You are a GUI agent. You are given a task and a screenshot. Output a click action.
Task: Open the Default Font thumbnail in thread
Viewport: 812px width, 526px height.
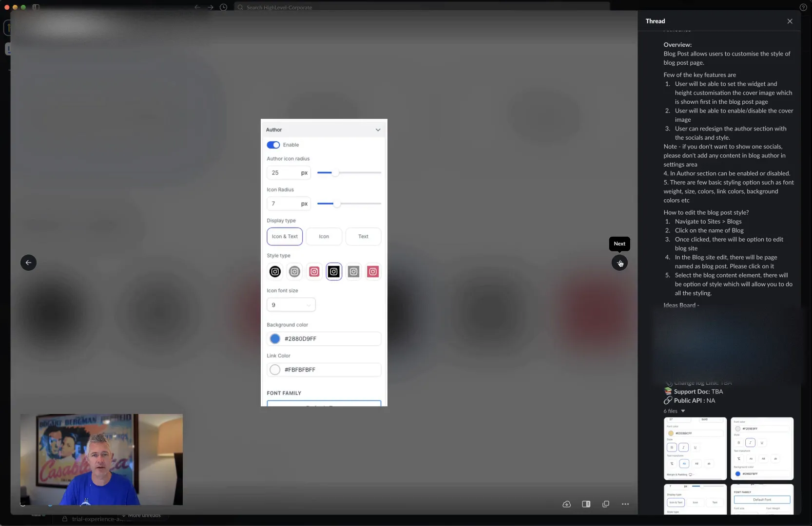click(762, 499)
